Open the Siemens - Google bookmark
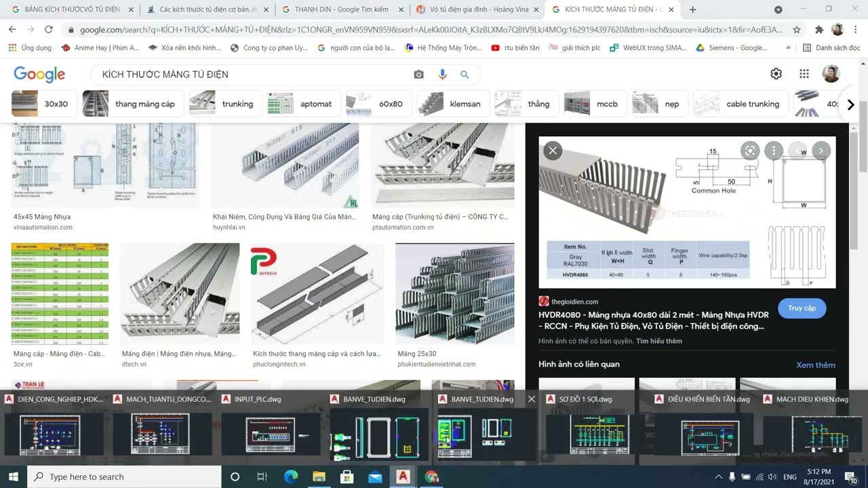 (x=732, y=48)
